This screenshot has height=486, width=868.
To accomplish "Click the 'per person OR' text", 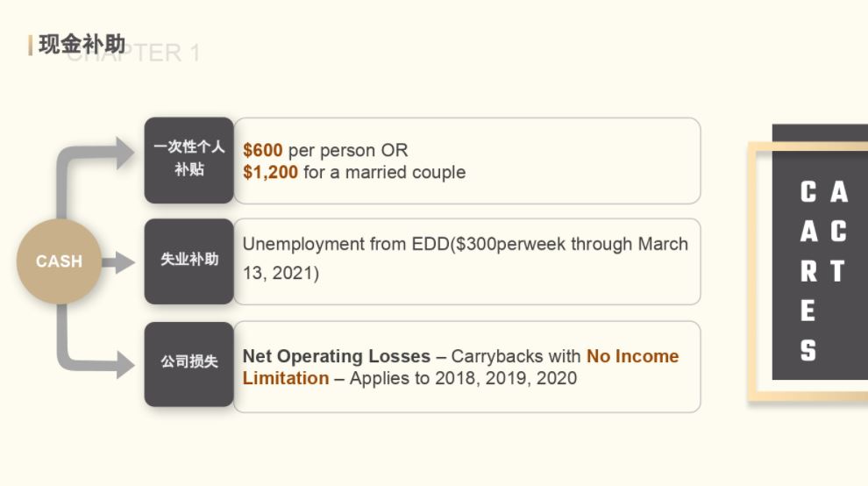I will [x=348, y=150].
